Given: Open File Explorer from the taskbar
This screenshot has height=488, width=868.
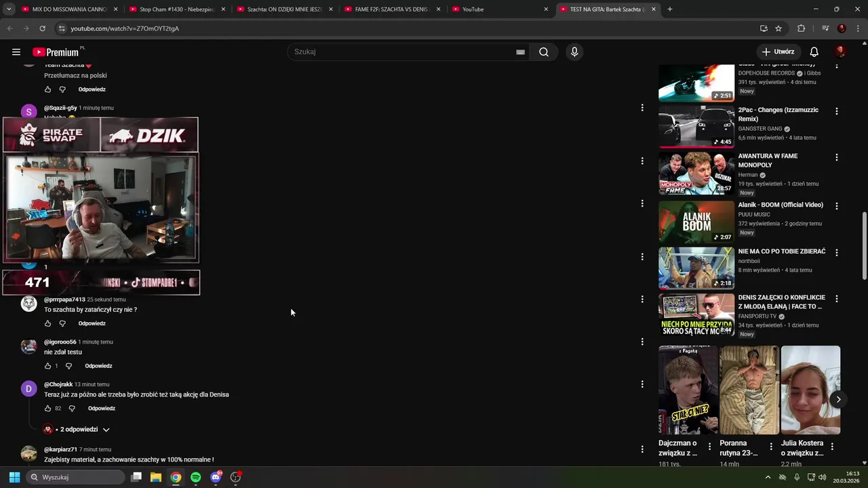Looking at the screenshot, I should coord(155,477).
